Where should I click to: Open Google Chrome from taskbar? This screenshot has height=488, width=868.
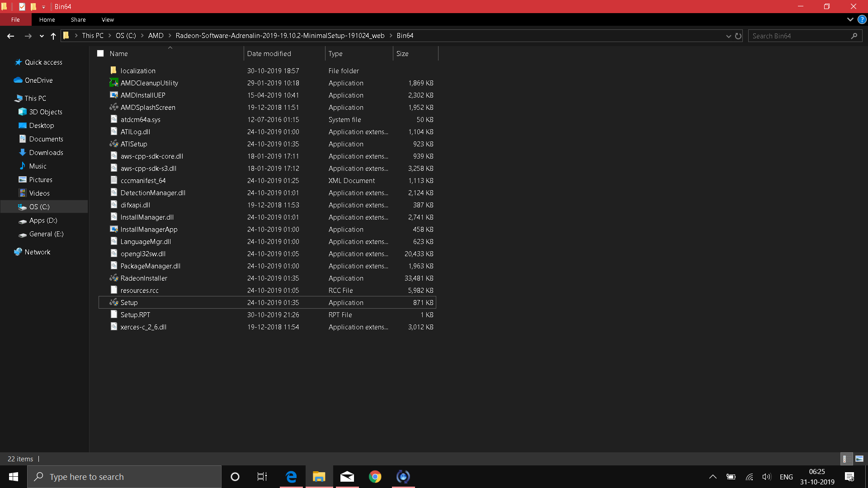tap(375, 477)
